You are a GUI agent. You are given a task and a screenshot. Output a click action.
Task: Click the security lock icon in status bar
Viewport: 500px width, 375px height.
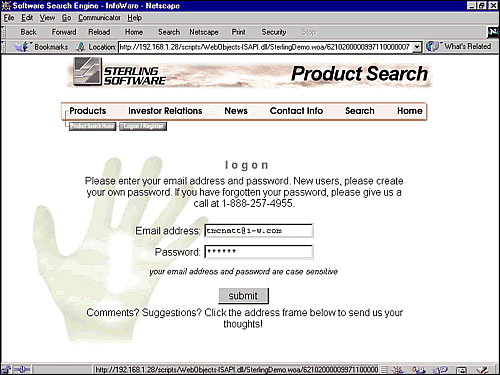[x=6, y=369]
